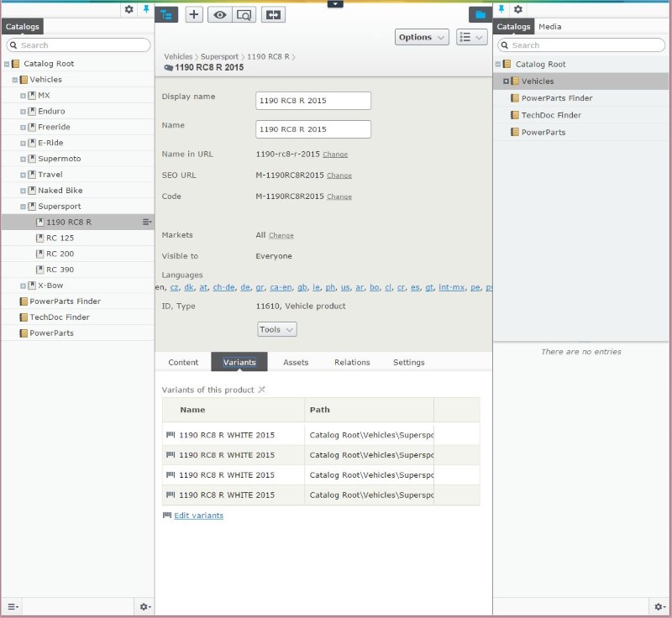
Task: Collapse Catalog Root in left tree
Action: [x=7, y=64]
